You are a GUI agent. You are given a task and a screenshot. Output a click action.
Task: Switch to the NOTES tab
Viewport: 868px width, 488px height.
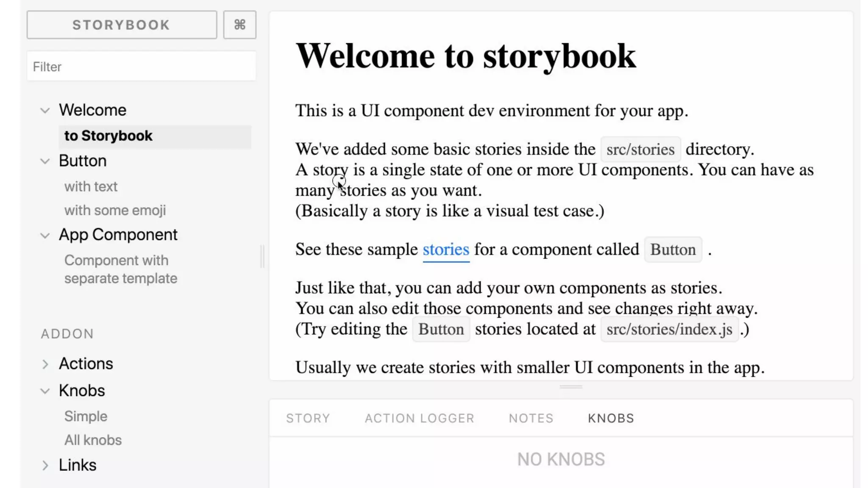point(531,418)
